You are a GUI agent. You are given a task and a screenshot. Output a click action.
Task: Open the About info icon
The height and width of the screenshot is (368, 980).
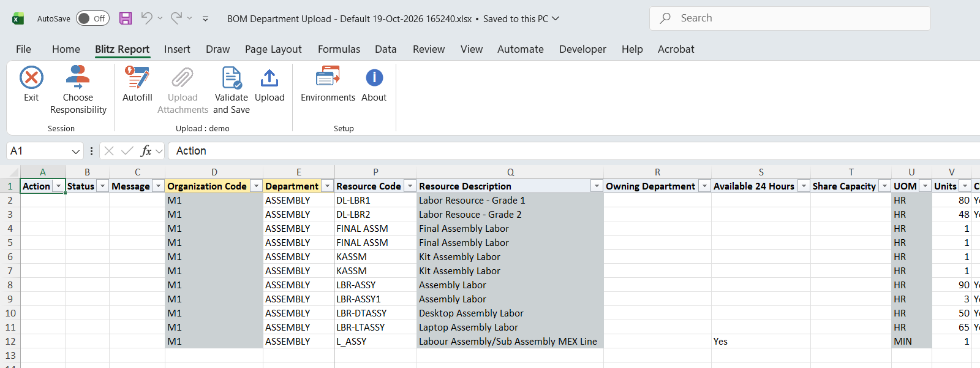pos(374,78)
